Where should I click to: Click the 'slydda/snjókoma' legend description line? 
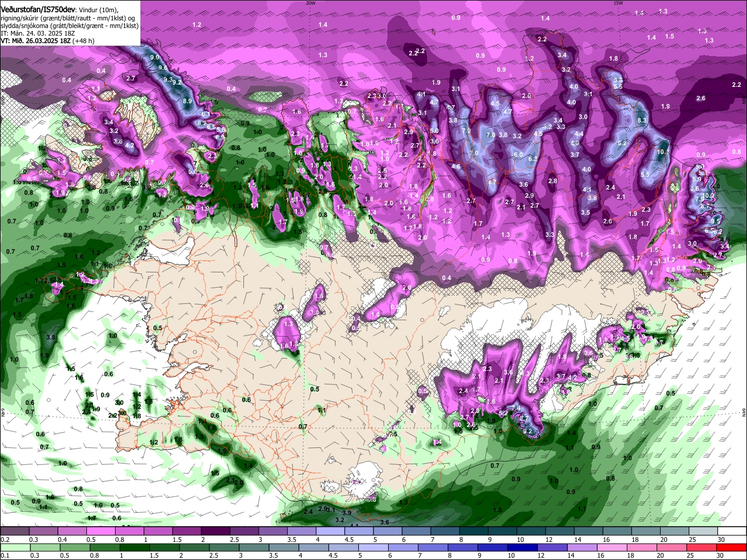coord(70,26)
